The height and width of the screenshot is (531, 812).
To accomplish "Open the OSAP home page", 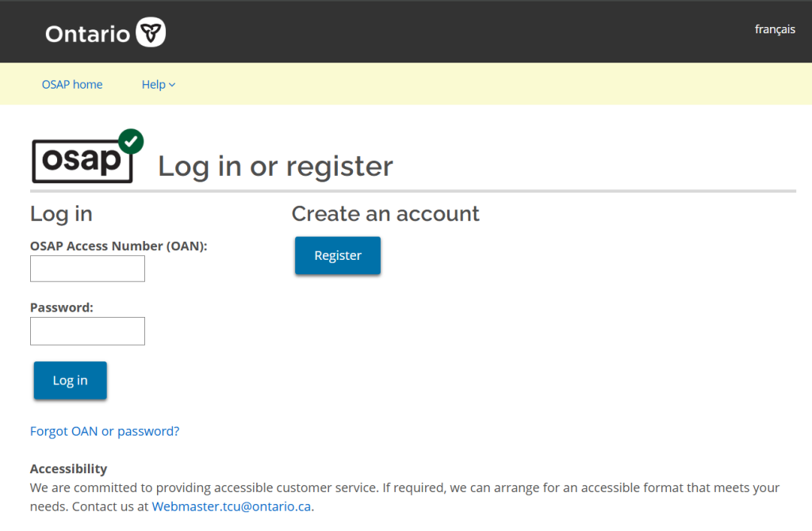I will click(x=72, y=84).
